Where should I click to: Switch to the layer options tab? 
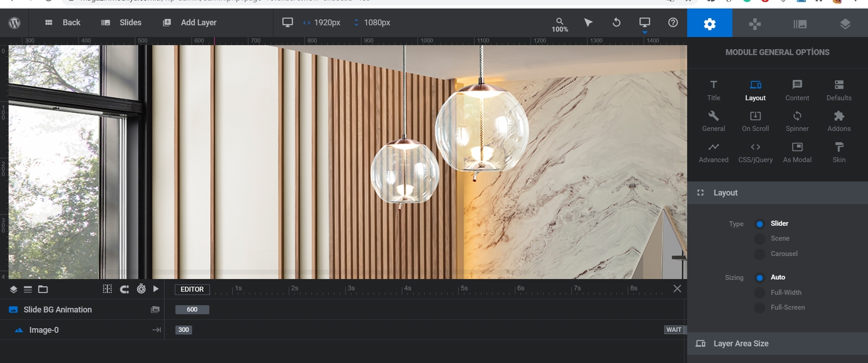(x=845, y=23)
